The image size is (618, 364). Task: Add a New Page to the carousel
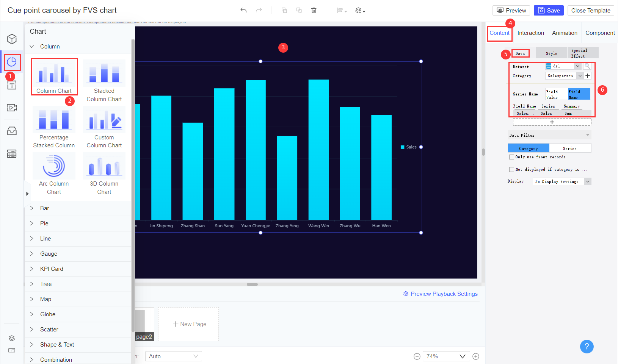pos(188,324)
